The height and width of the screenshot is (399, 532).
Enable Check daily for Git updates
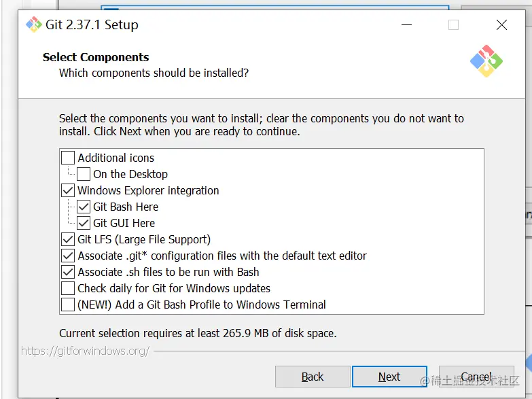pos(68,288)
